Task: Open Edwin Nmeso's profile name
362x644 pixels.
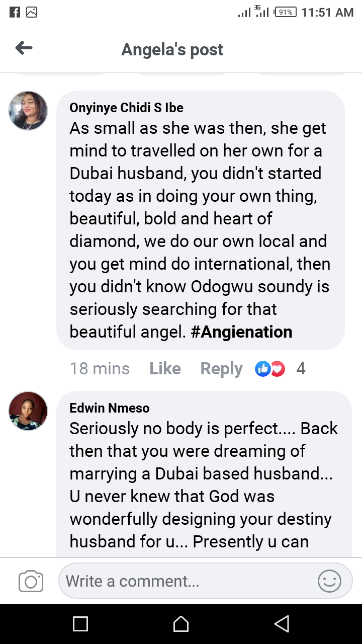Action: [110, 408]
